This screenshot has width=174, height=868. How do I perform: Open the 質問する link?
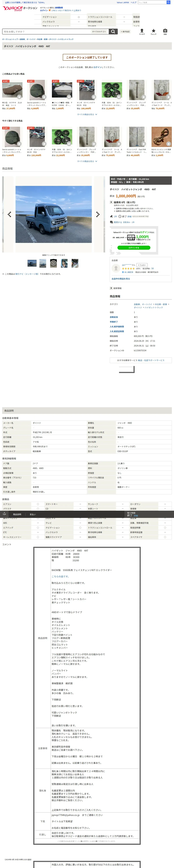click(x=118, y=222)
